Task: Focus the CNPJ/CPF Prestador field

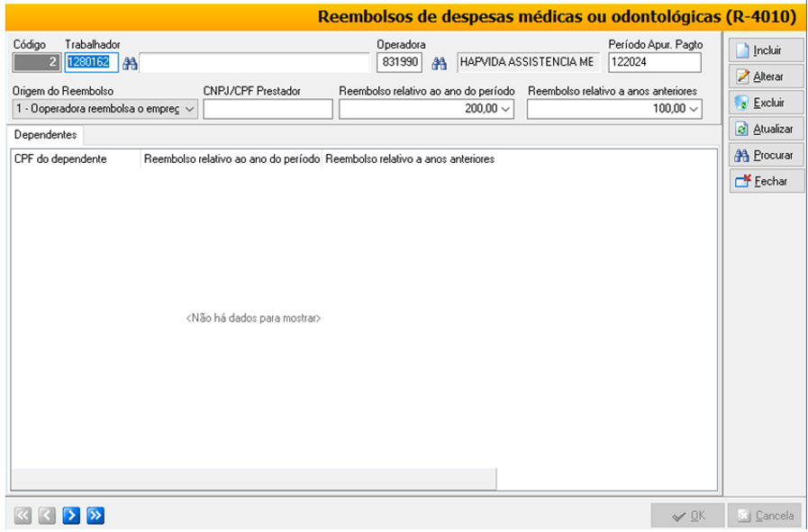Action: pos(268,109)
